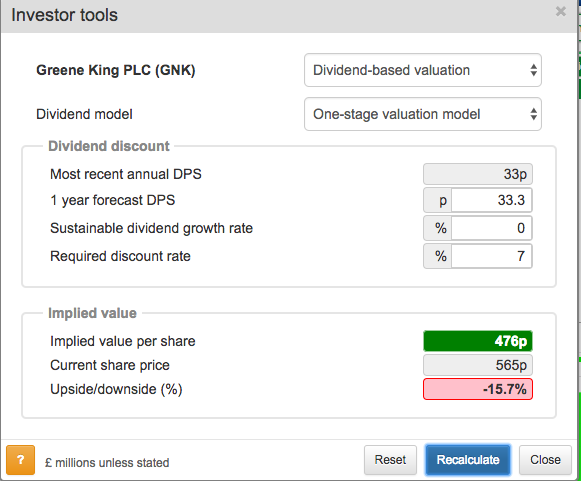581x481 pixels.
Task: Click the pink Upside/downside percentage box
Action: click(x=478, y=389)
